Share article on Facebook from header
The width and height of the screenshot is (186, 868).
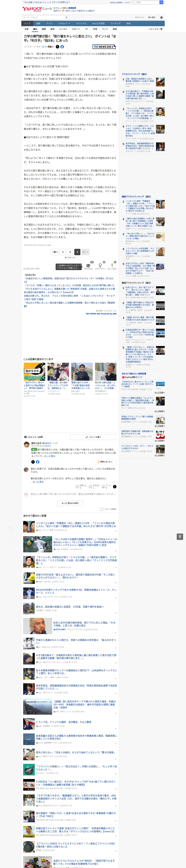[x=62, y=47]
